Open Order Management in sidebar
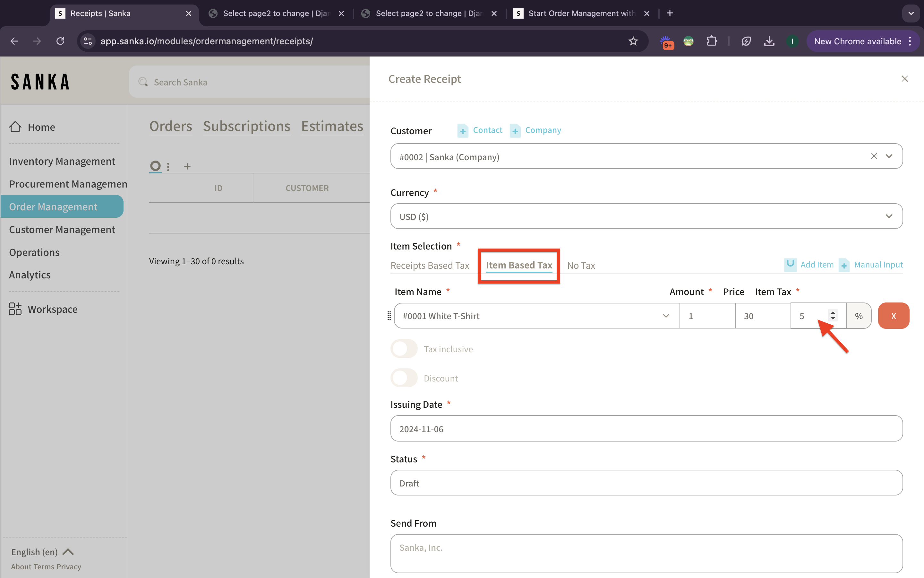Viewport: 924px width, 578px height. pos(62,206)
